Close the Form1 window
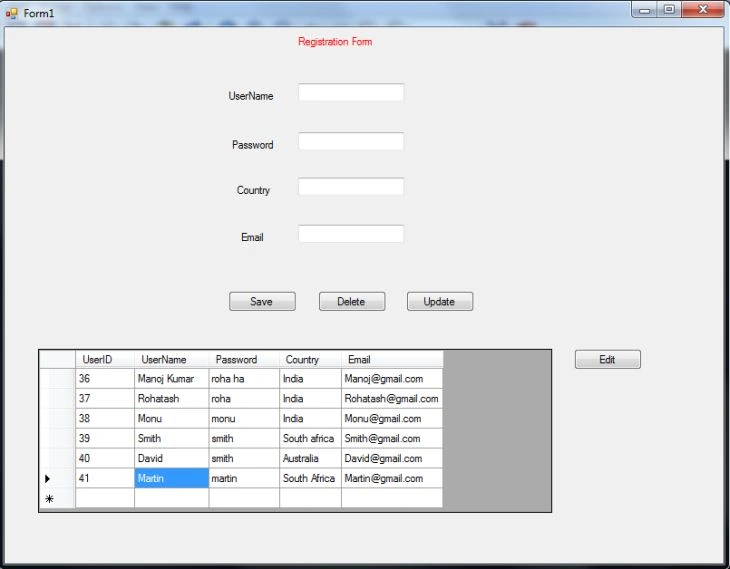This screenshot has width=730, height=569. point(703,10)
